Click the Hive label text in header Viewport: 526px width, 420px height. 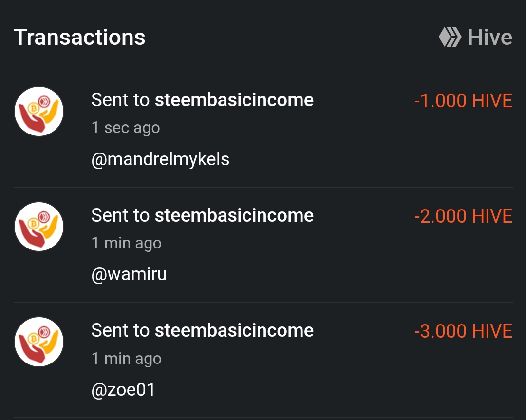click(489, 38)
